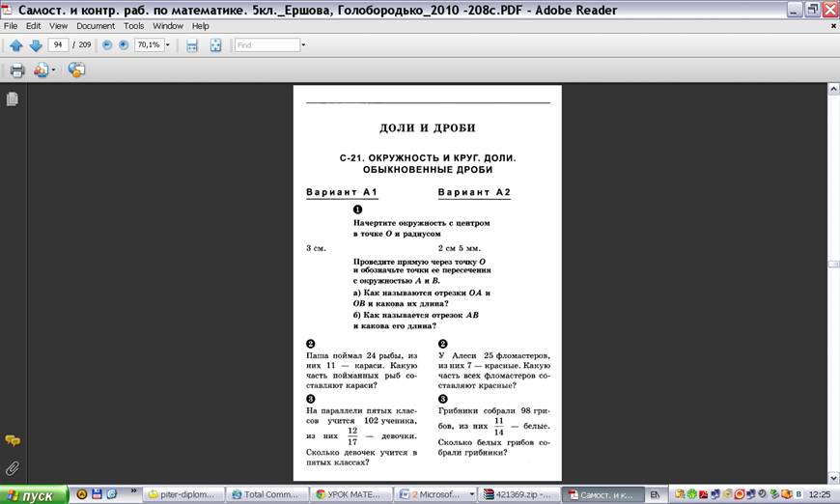
Task: Open the Windows пуск Start button
Action: [34, 495]
